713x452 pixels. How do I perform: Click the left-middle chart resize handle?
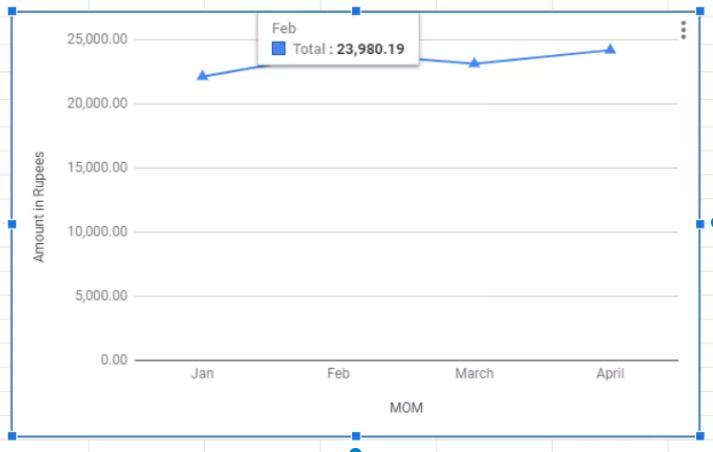[12, 224]
